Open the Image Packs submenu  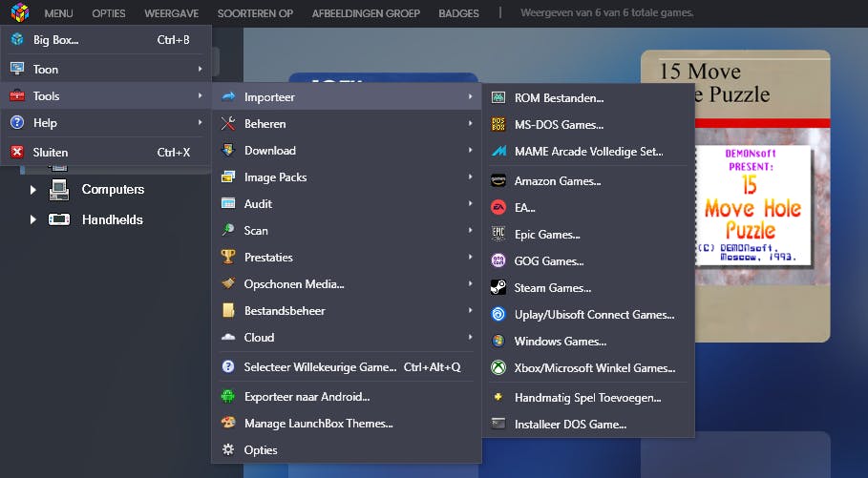click(x=347, y=177)
